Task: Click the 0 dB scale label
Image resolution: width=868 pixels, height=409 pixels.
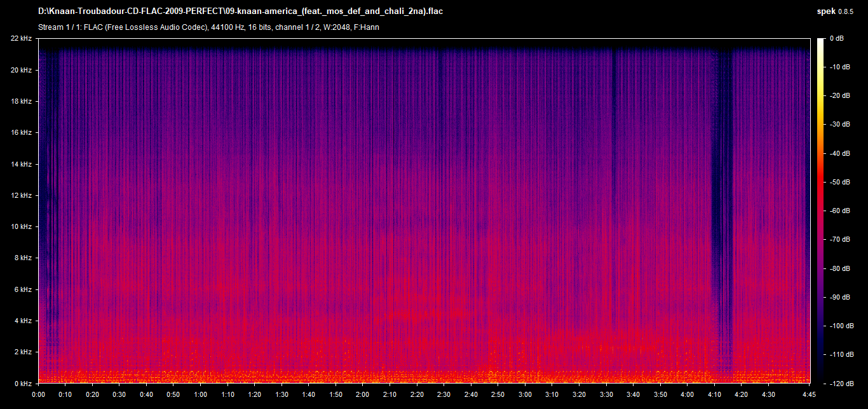Action: (x=836, y=39)
